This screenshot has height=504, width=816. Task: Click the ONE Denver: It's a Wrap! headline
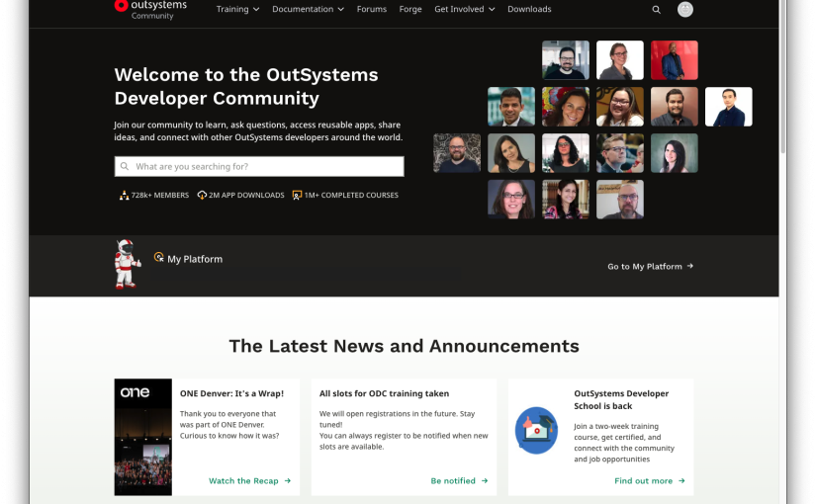(x=231, y=393)
